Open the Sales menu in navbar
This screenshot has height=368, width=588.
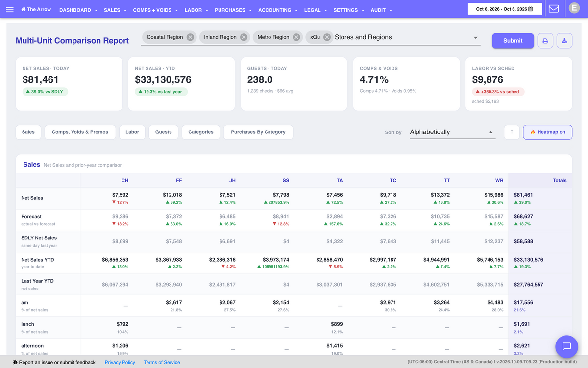click(115, 10)
